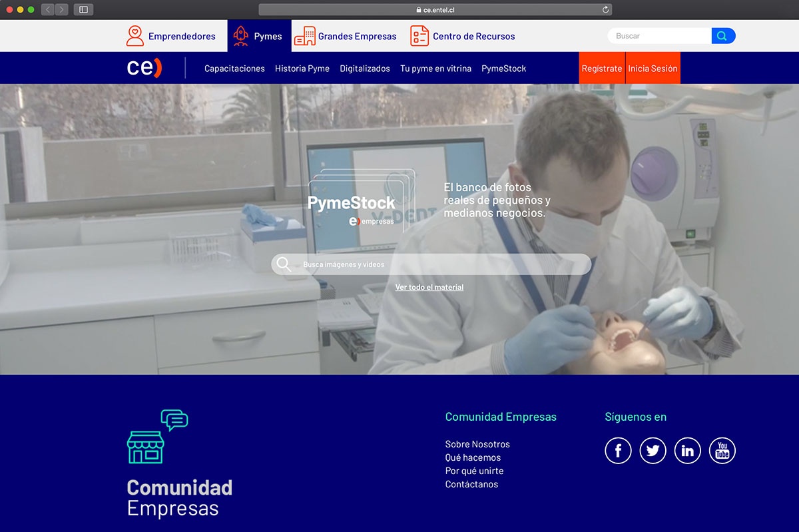This screenshot has height=532, width=799.
Task: Select the Pymes tab
Action: (x=259, y=36)
